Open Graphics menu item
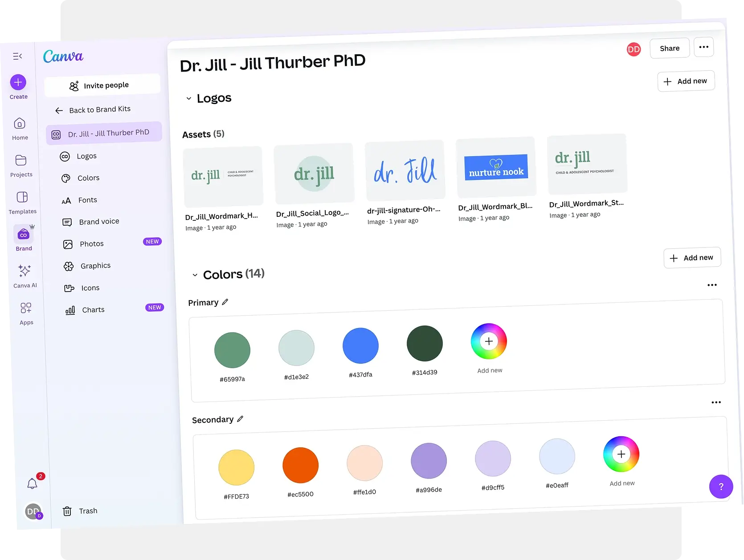This screenshot has height=560, width=744. tap(88, 266)
